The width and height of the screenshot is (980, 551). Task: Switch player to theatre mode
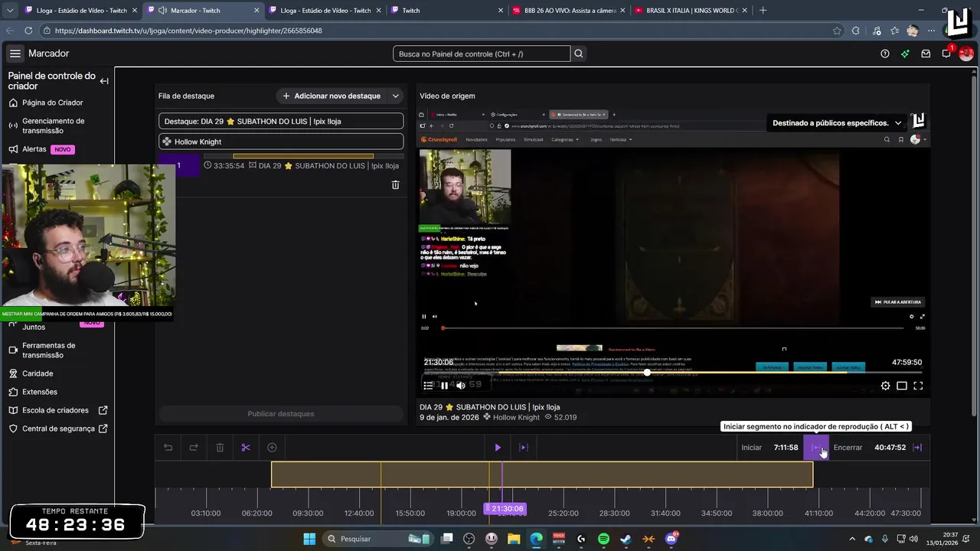coord(902,386)
